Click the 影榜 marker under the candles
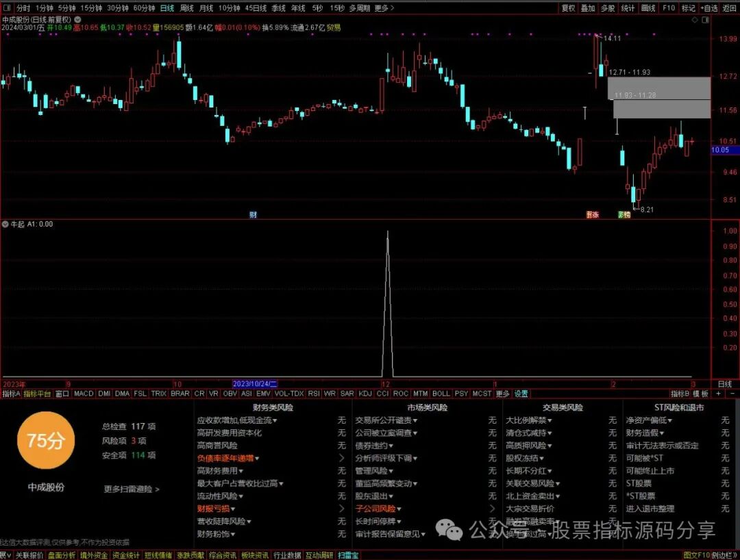740x560 pixels. (624, 215)
